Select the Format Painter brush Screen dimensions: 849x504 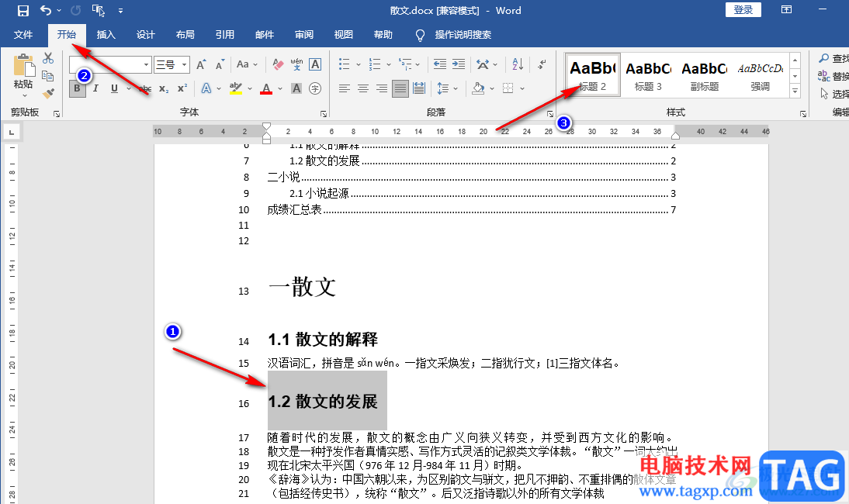(48, 94)
